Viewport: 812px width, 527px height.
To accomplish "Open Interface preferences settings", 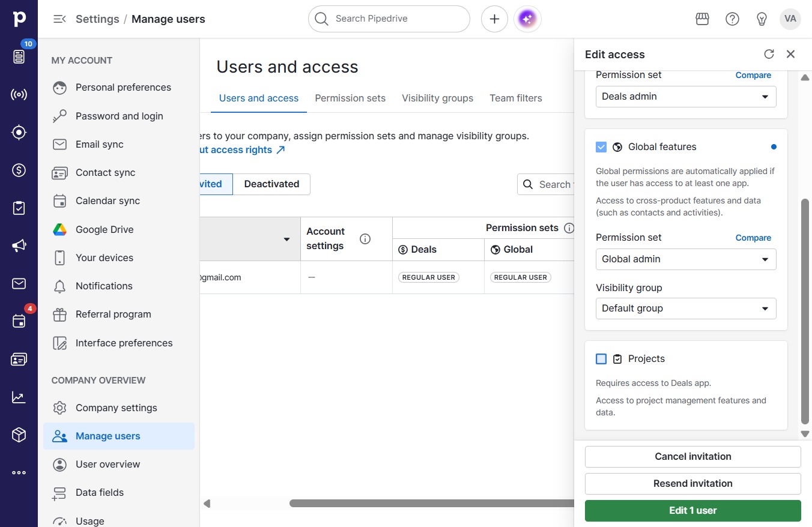I will tap(119, 343).
